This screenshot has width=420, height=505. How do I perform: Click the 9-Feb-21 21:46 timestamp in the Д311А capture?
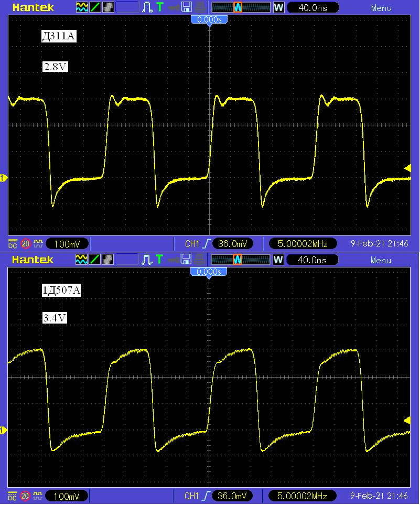(x=380, y=244)
